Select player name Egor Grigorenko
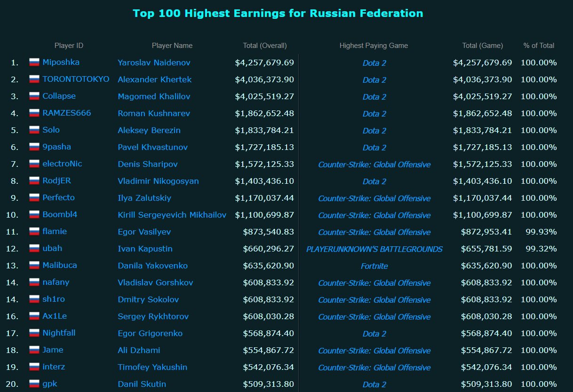 (150, 333)
